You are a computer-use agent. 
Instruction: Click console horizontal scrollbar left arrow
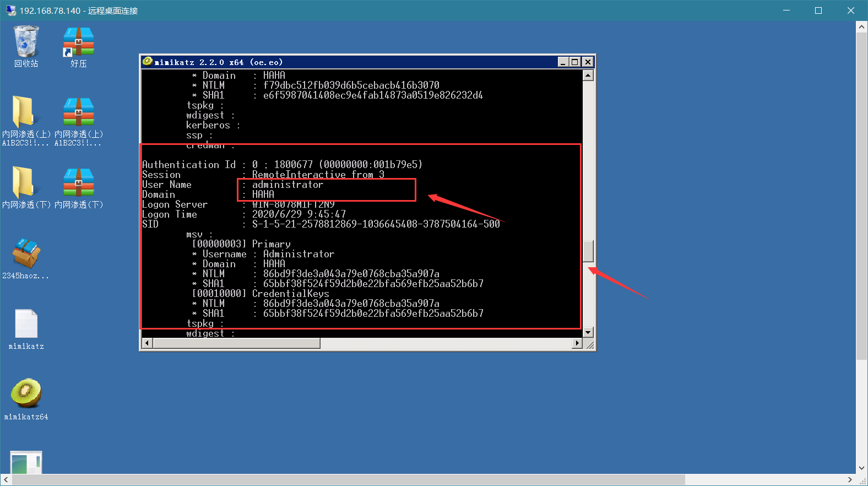coord(147,343)
